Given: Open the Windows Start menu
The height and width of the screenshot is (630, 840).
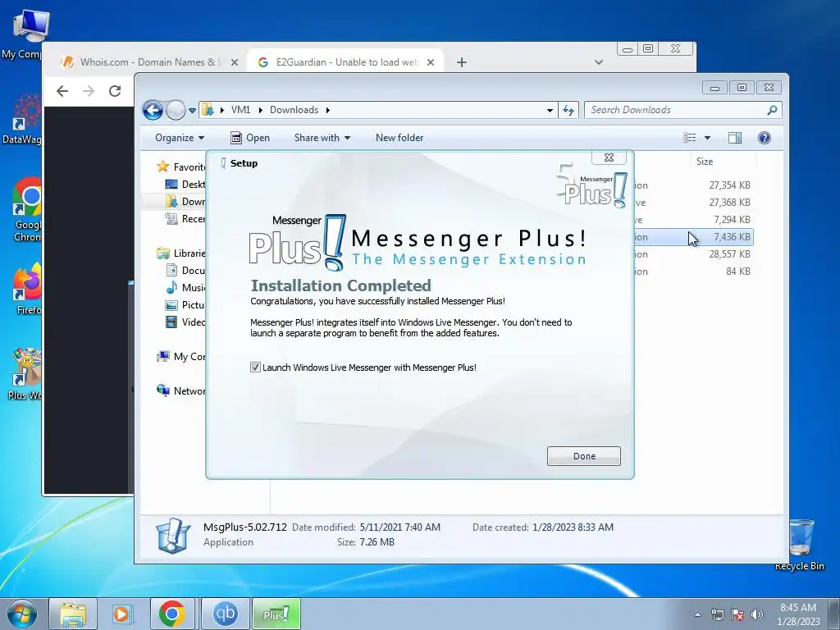Looking at the screenshot, I should [x=21, y=614].
